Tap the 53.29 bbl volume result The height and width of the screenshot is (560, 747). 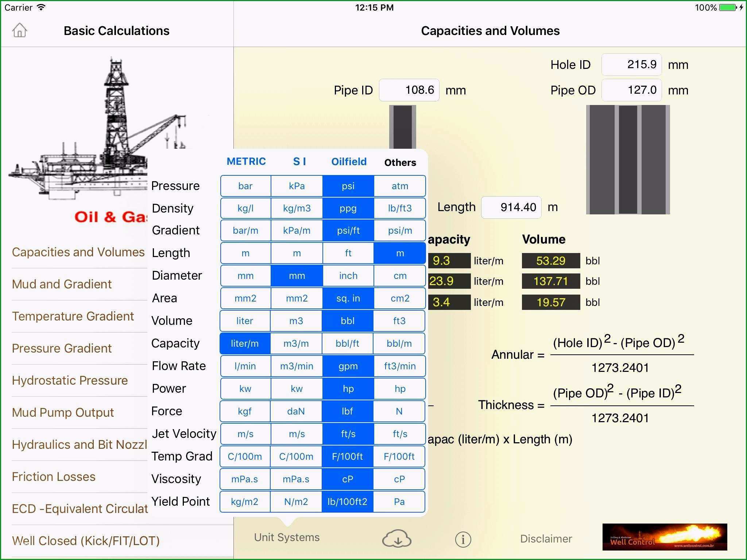[x=551, y=261]
